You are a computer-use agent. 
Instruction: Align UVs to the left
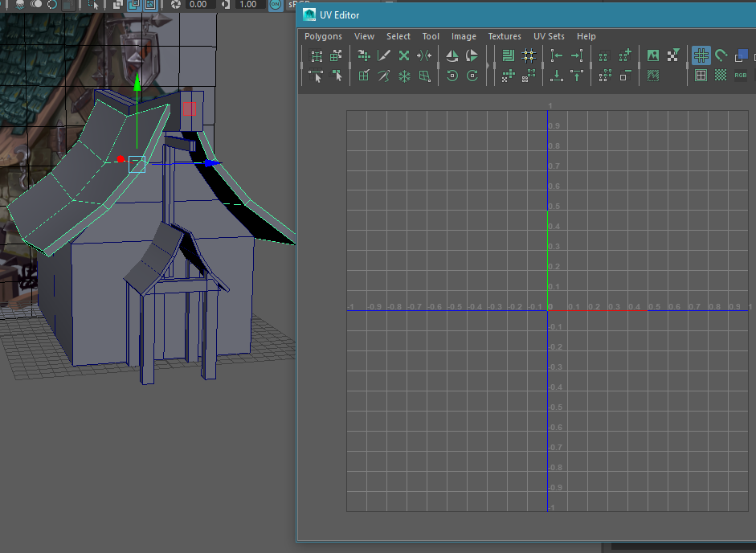tap(558, 55)
